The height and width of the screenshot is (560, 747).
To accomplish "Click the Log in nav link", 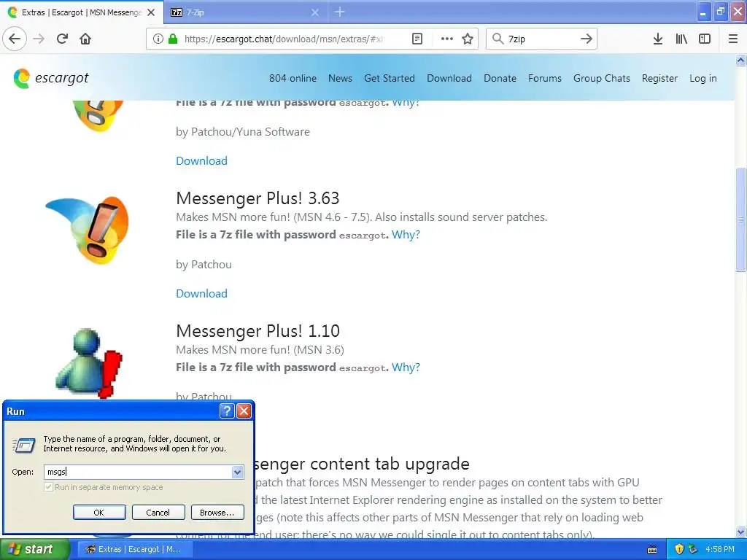I will [x=703, y=78].
